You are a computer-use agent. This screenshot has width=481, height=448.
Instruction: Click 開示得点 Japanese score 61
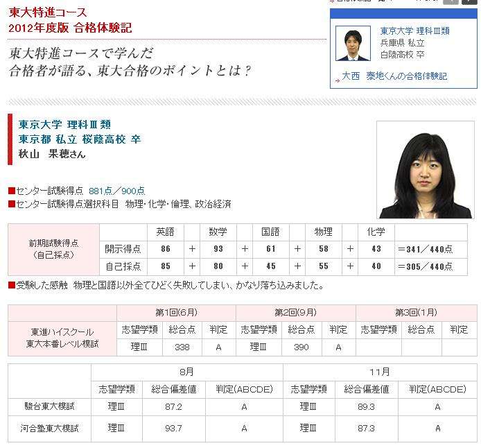tap(271, 249)
